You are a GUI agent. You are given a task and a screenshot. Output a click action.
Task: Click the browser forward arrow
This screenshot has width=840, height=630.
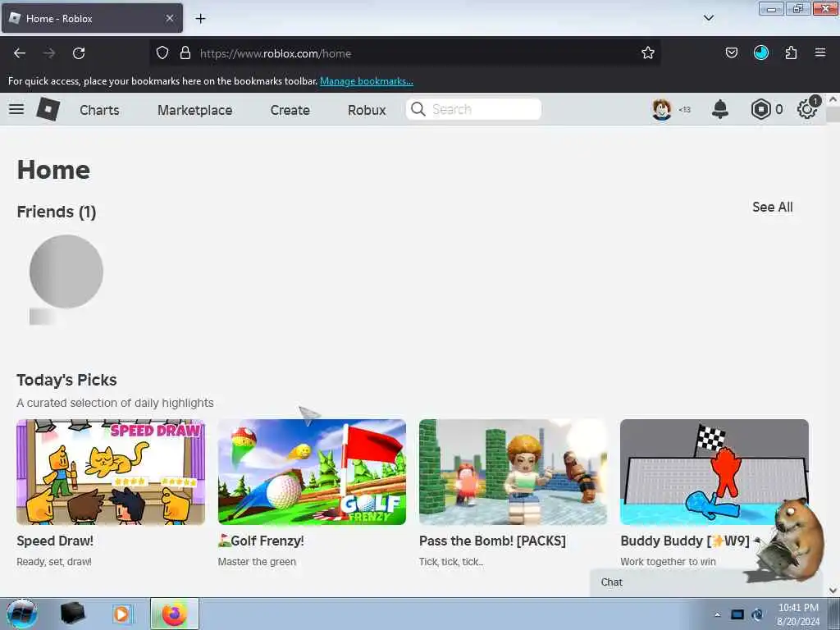pos(49,53)
